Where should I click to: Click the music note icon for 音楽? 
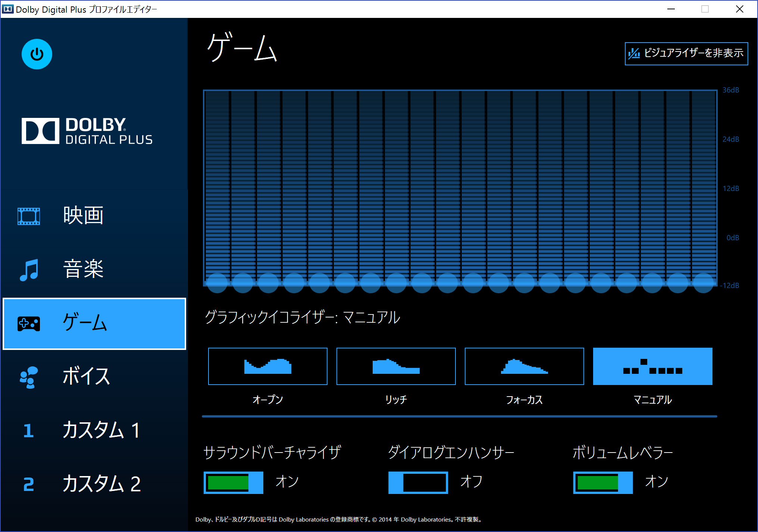(x=29, y=270)
